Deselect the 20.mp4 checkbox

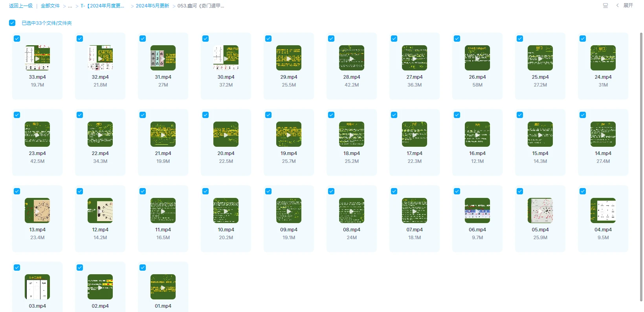[x=205, y=115]
